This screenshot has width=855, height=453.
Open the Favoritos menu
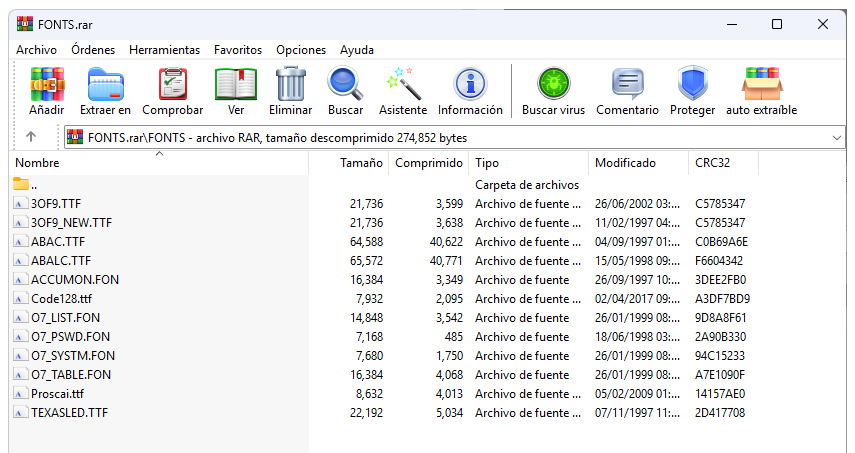(238, 50)
